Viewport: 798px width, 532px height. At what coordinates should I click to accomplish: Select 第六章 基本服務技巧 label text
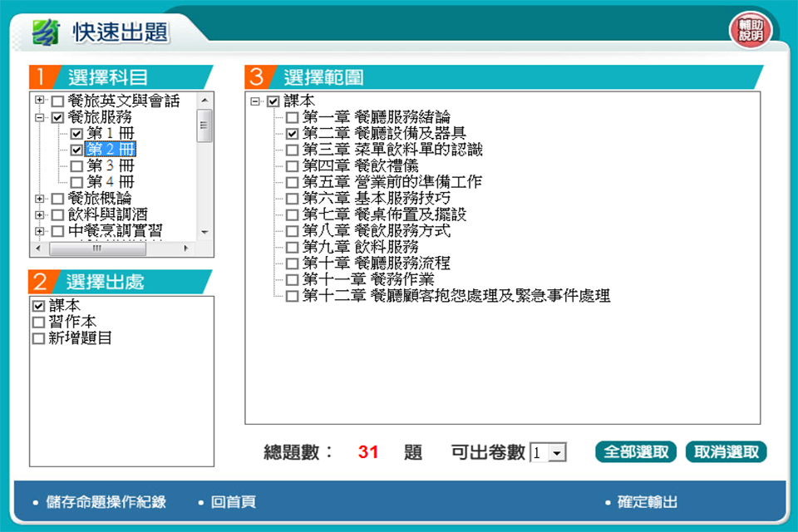pyautogui.click(x=377, y=198)
